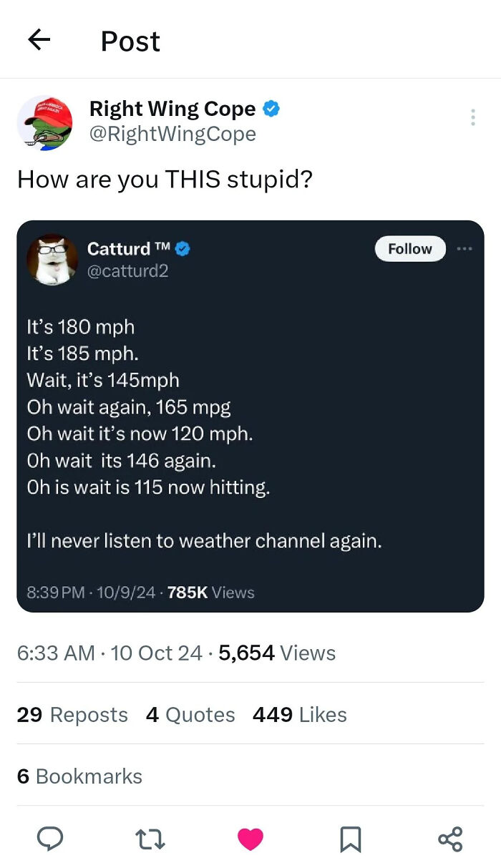Click the quoted post's 8:39 PM timestamp
Image resolution: width=501 pixels, height=868 pixels.
[x=56, y=593]
